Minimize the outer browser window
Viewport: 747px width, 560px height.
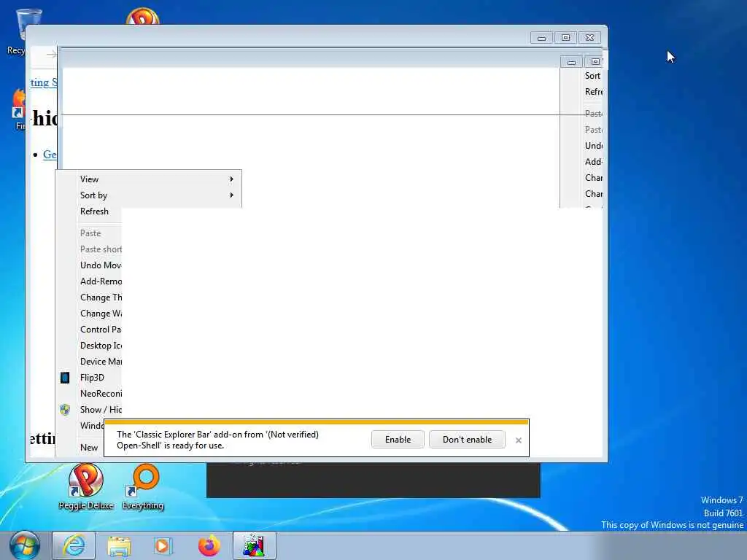pos(541,38)
